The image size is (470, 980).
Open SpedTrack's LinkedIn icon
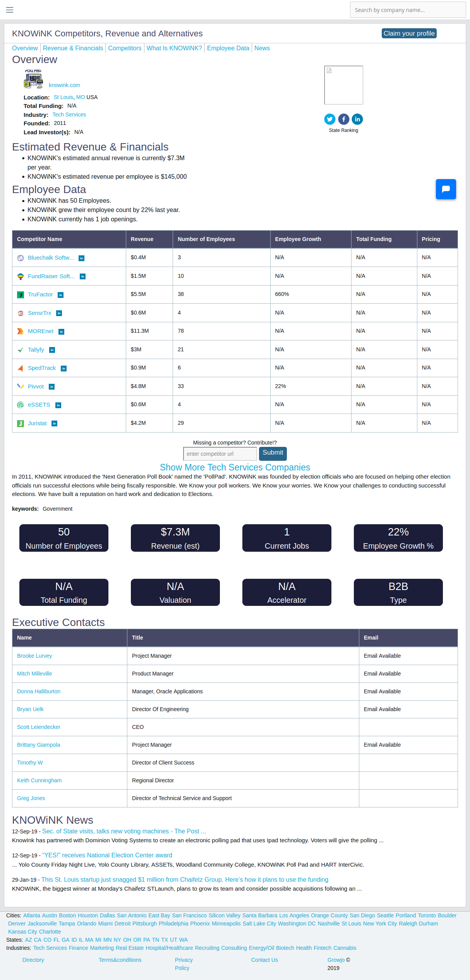point(64,368)
